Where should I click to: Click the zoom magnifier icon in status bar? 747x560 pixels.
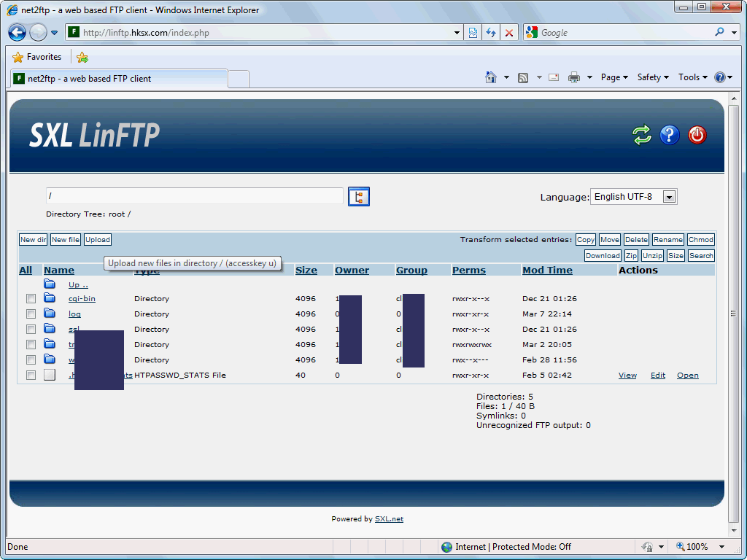681,547
